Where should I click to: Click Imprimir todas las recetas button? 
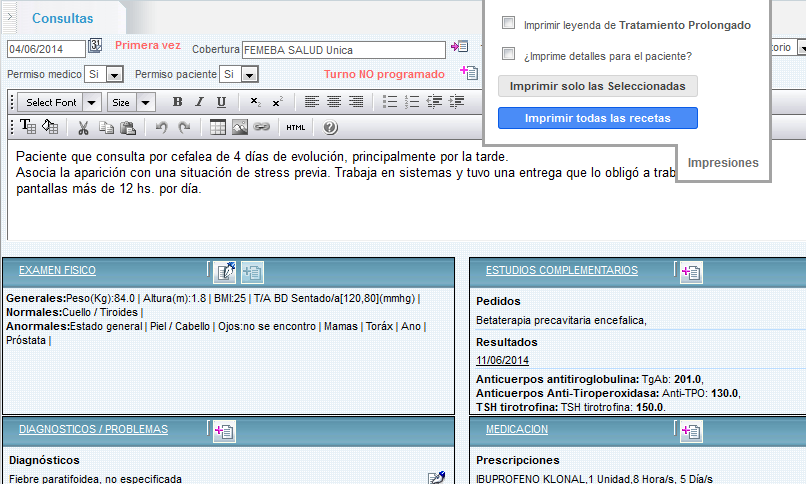point(597,118)
